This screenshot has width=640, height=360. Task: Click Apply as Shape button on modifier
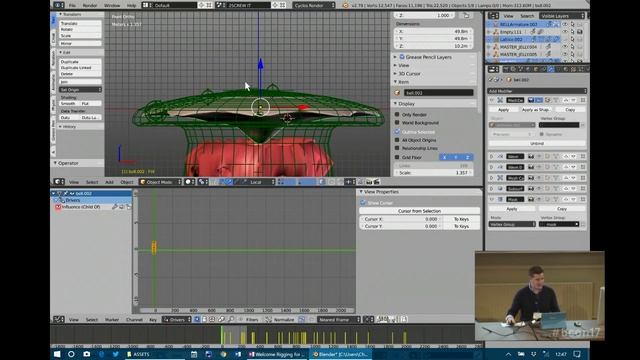point(536,110)
